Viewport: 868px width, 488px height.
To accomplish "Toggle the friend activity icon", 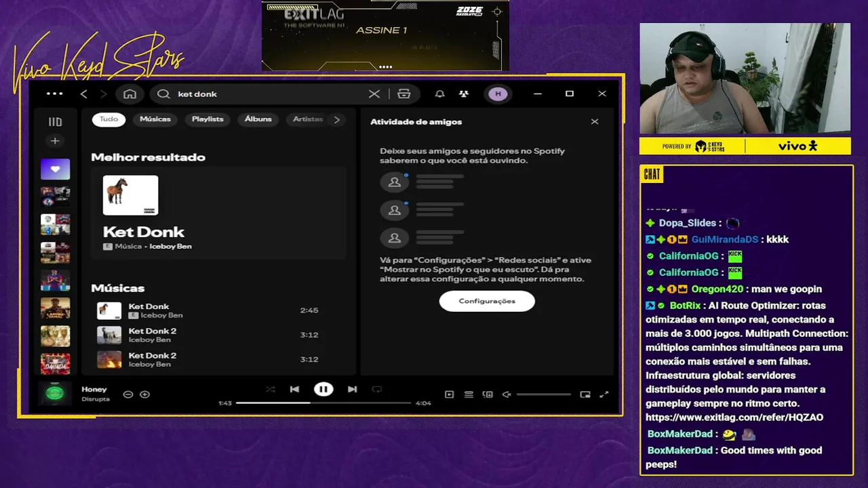I will (x=463, y=94).
